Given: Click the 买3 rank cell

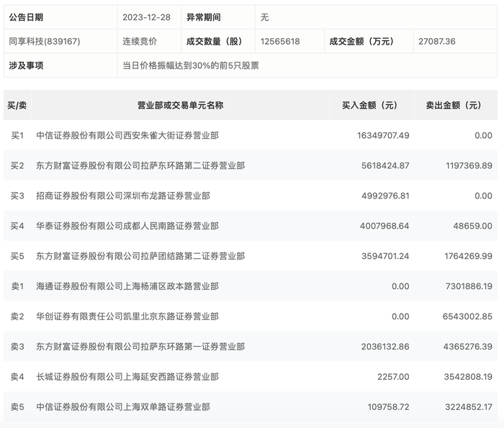Looking at the screenshot, I should (x=17, y=196).
